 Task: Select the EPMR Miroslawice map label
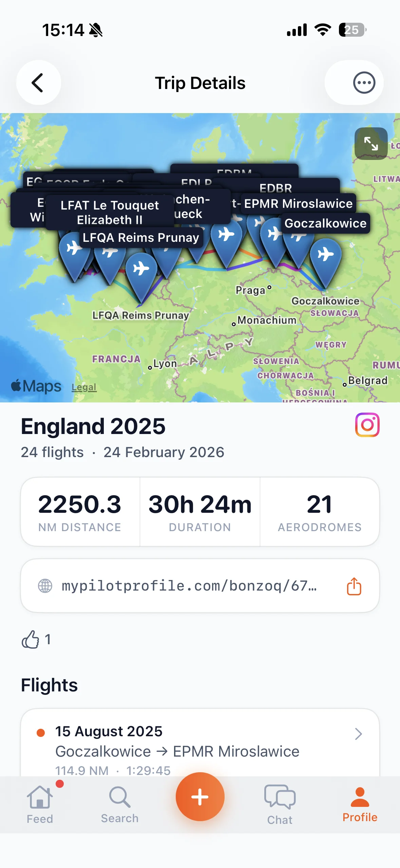[x=298, y=204]
